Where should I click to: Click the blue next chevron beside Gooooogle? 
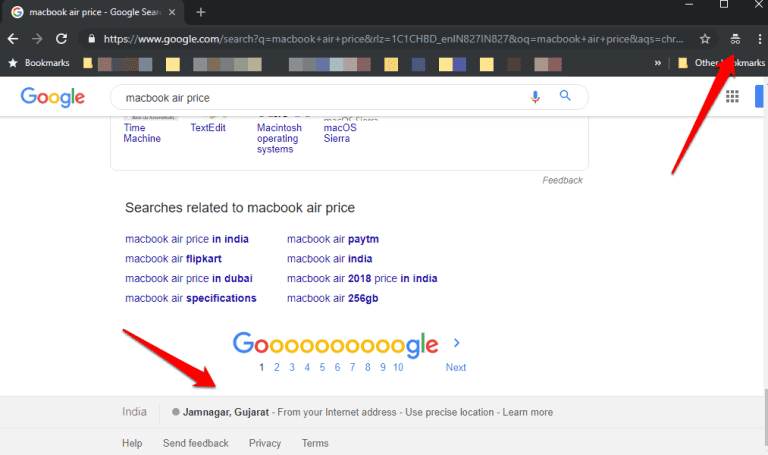[x=456, y=343]
